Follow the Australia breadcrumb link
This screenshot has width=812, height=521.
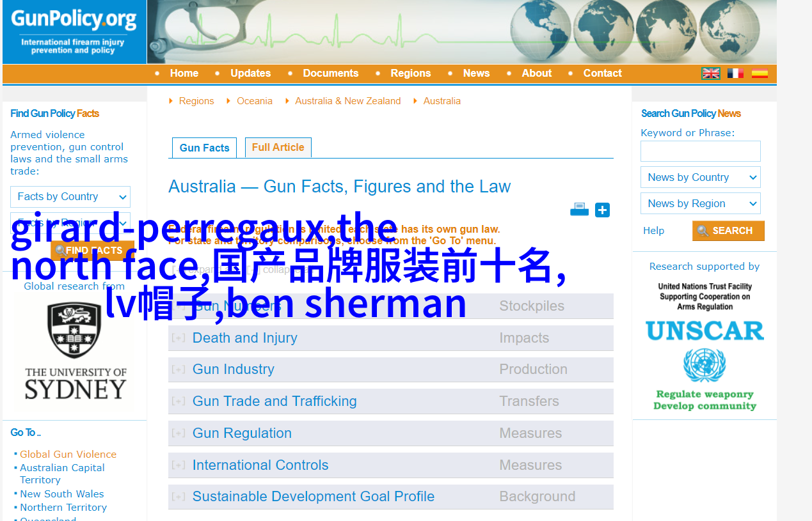tap(442, 101)
